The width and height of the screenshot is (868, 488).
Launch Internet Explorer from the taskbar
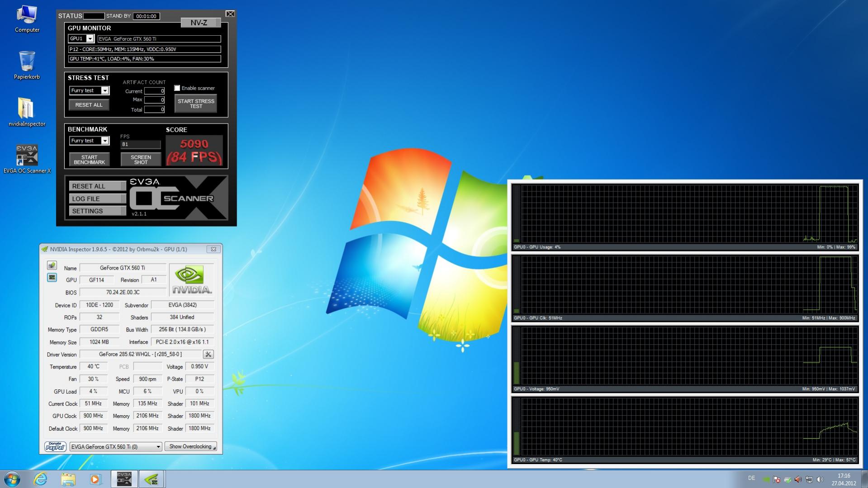pyautogui.click(x=41, y=479)
